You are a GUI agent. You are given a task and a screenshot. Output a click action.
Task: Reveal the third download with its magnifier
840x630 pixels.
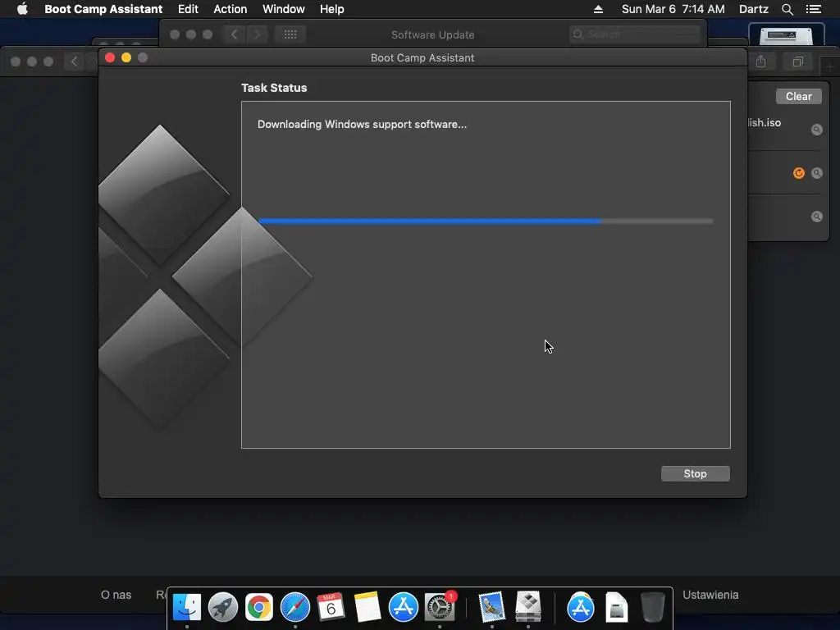point(816,217)
